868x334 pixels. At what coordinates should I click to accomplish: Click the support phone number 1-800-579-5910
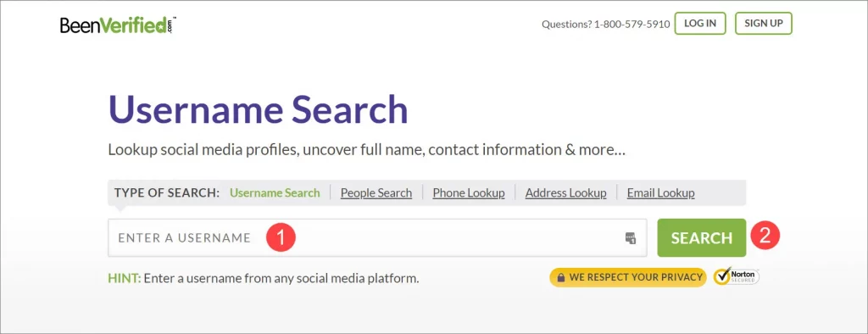[632, 24]
